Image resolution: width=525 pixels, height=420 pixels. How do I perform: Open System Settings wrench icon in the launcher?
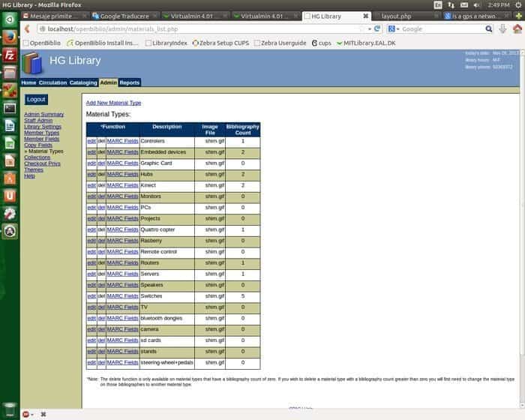10,214
